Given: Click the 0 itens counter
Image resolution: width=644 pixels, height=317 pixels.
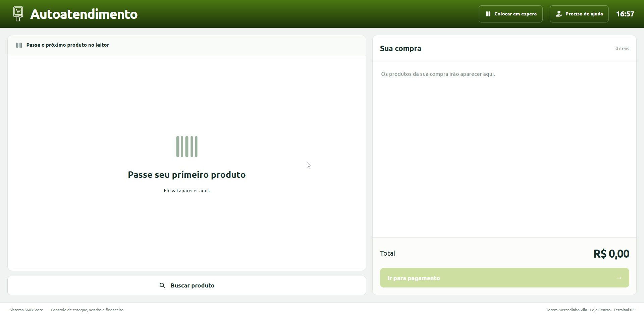Looking at the screenshot, I should click(622, 48).
